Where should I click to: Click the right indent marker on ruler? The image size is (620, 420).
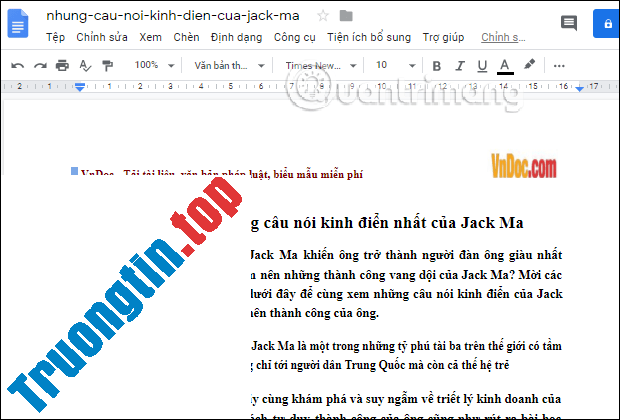pos(580,88)
